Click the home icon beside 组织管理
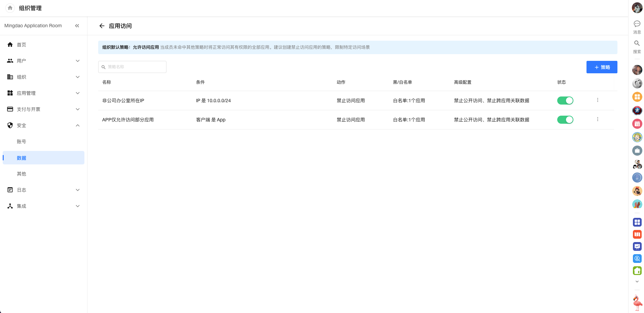 tap(10, 8)
